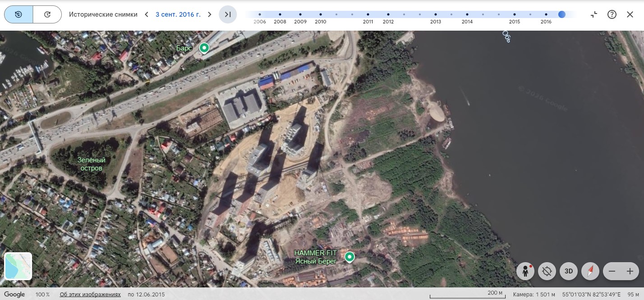The height and width of the screenshot is (300, 644).
Task: Go to next historical image date
Action: (x=209, y=14)
